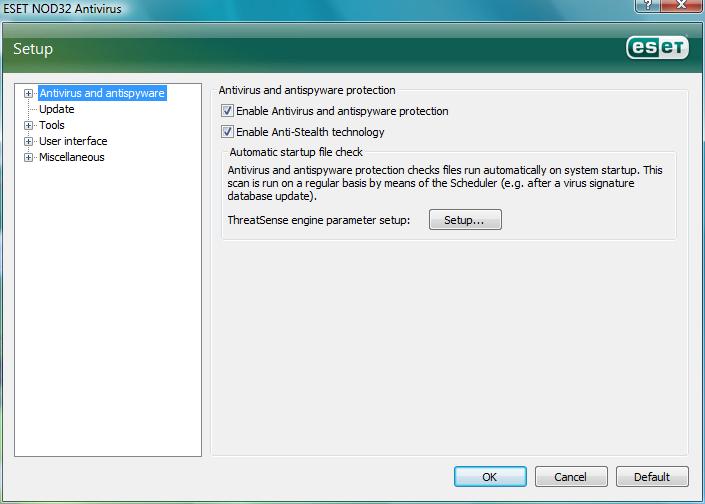
Task: Click the ESET logo in header
Action: click(657, 47)
